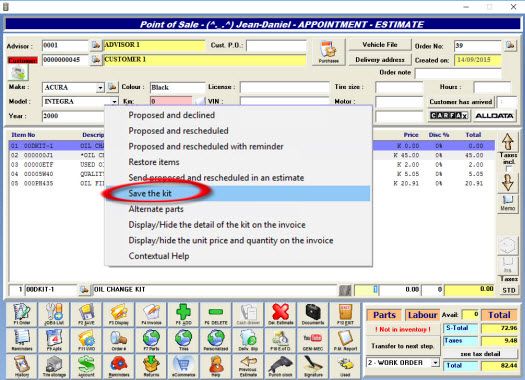Click the Cust. P.O. input field
This screenshot has height=380, width=525.
[276, 46]
